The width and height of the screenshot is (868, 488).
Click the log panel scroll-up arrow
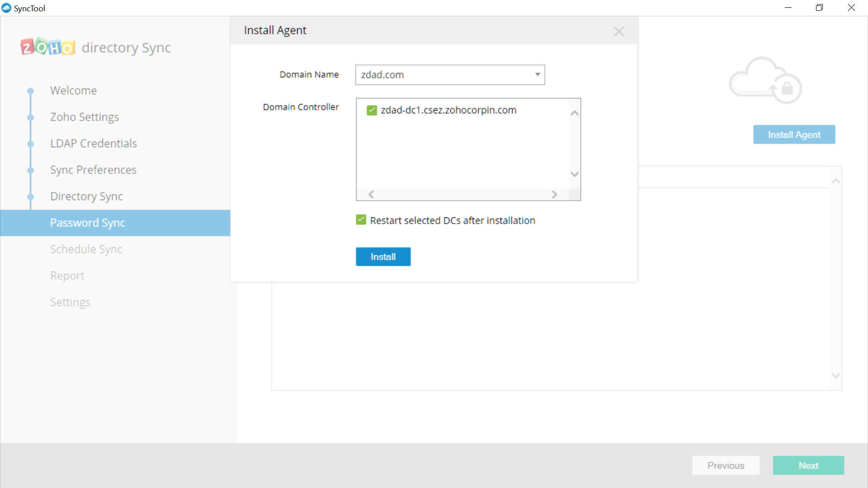(835, 181)
